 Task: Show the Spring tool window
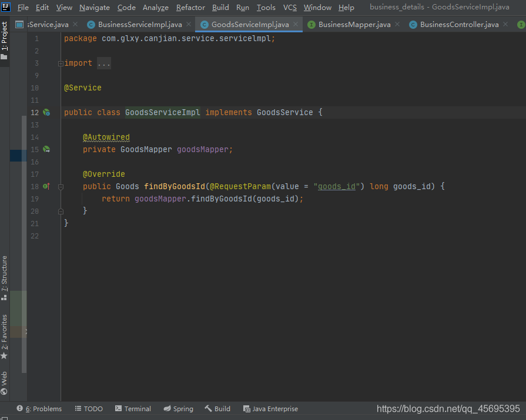pos(178,409)
